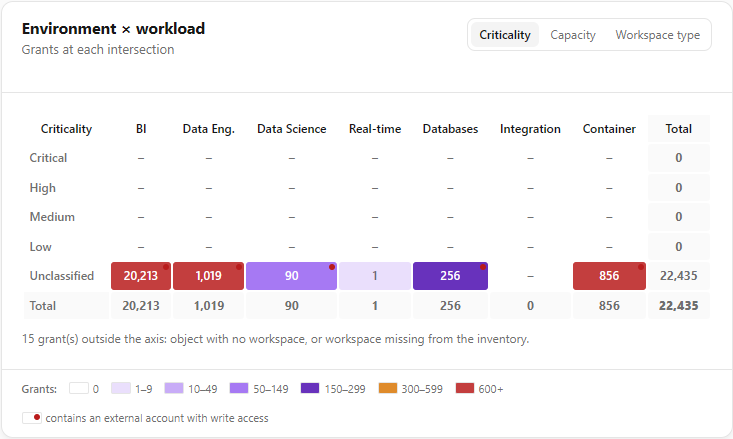733x439 pixels.
Task: Click the Total row Data Science value 90
Action: click(x=291, y=306)
